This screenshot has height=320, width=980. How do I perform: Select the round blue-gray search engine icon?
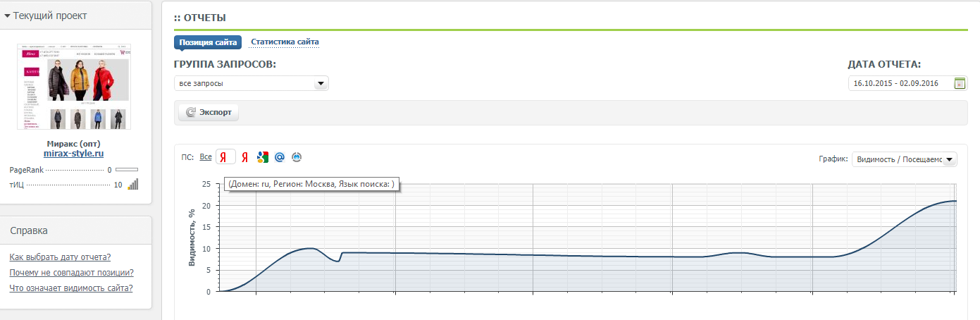[x=297, y=157]
